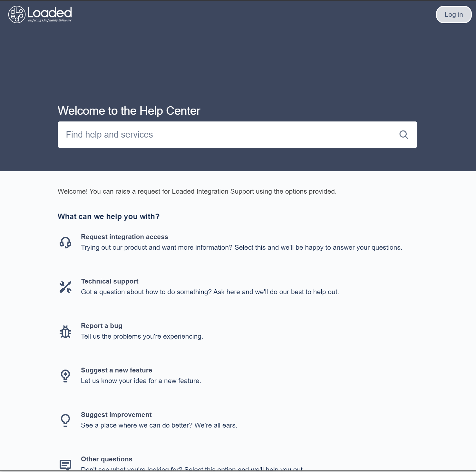Click the headset icon for integration access
The image size is (476, 472).
click(x=65, y=242)
